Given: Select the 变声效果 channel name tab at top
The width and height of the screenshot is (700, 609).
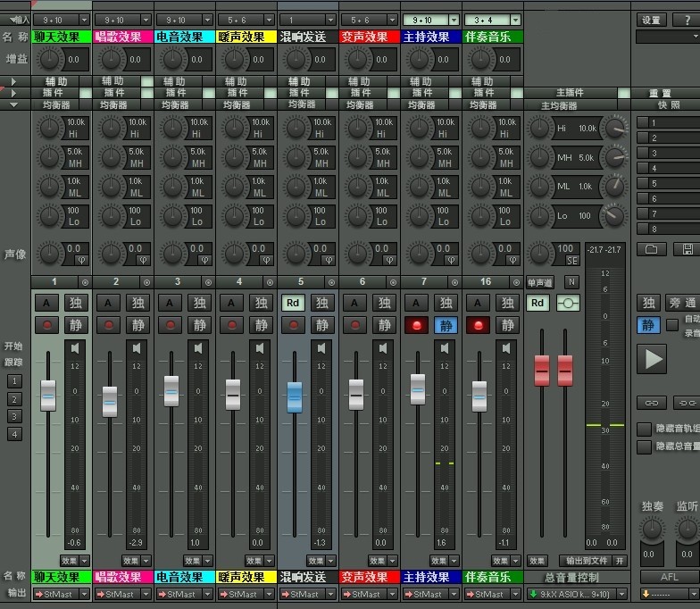Looking at the screenshot, I should (370, 38).
